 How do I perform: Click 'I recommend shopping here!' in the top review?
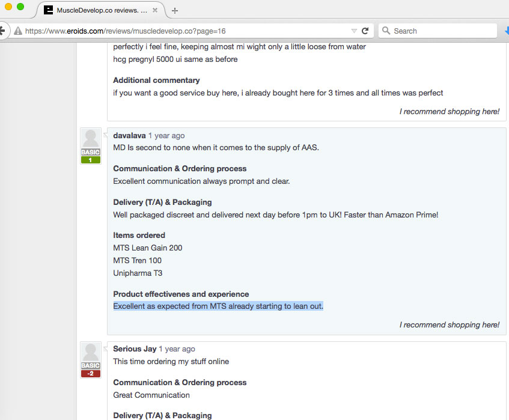(450, 112)
